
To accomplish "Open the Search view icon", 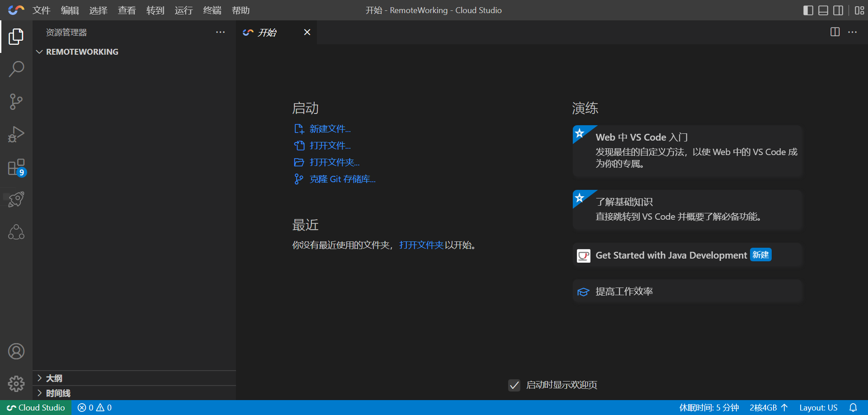I will (x=16, y=69).
